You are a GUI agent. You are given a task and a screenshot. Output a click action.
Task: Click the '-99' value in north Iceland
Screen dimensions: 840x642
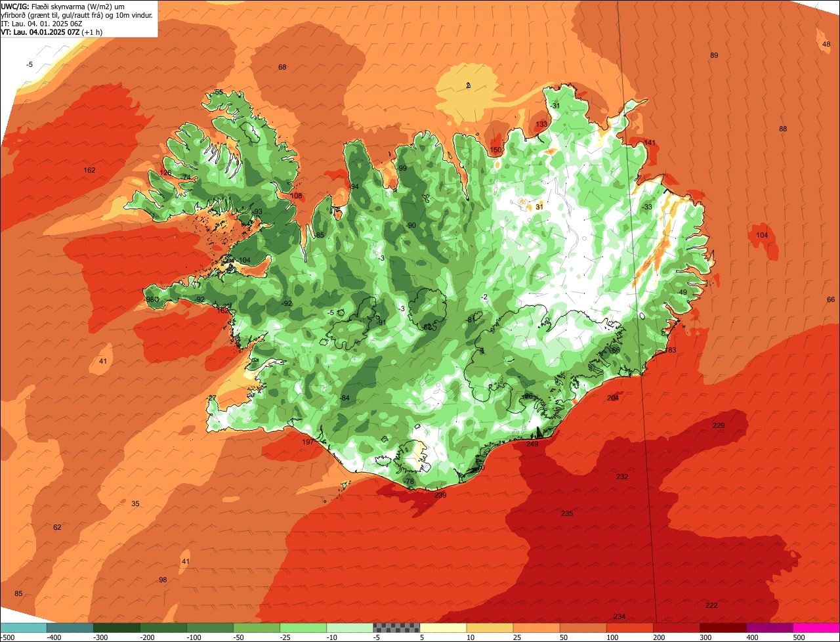pos(402,169)
